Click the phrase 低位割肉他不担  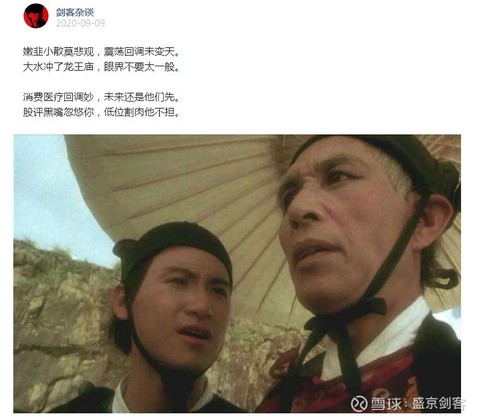tap(139, 112)
